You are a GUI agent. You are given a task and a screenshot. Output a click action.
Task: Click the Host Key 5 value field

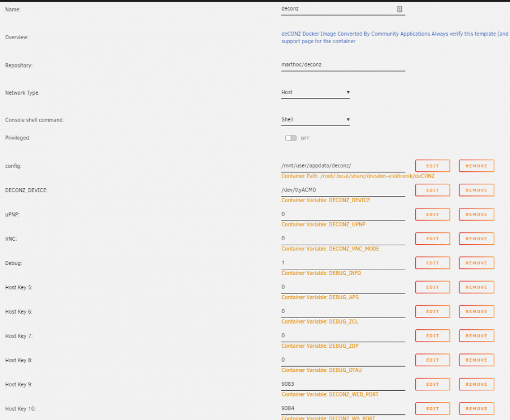click(x=343, y=287)
